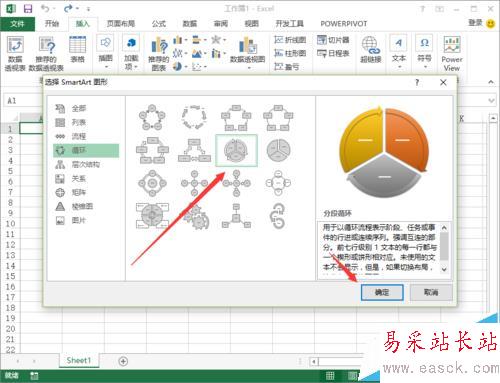The image size is (500, 383).
Task: Choose the Multidirectional Cycle layout thumbnail
Action: click(194, 150)
